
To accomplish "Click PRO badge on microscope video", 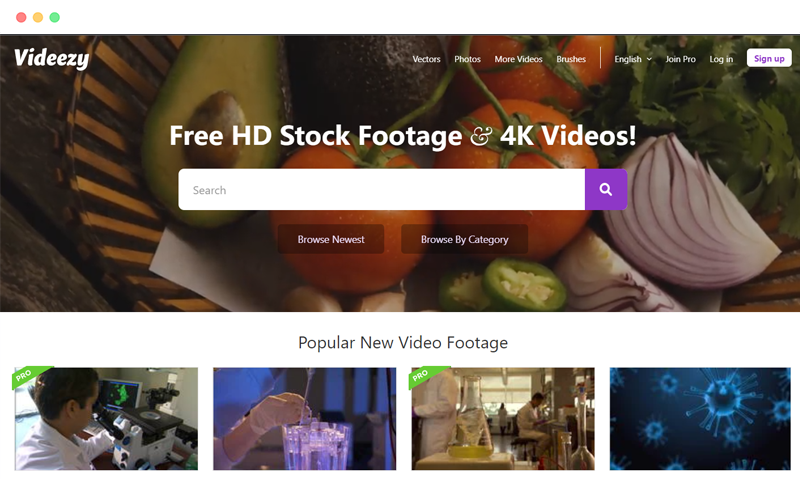I will (29, 375).
